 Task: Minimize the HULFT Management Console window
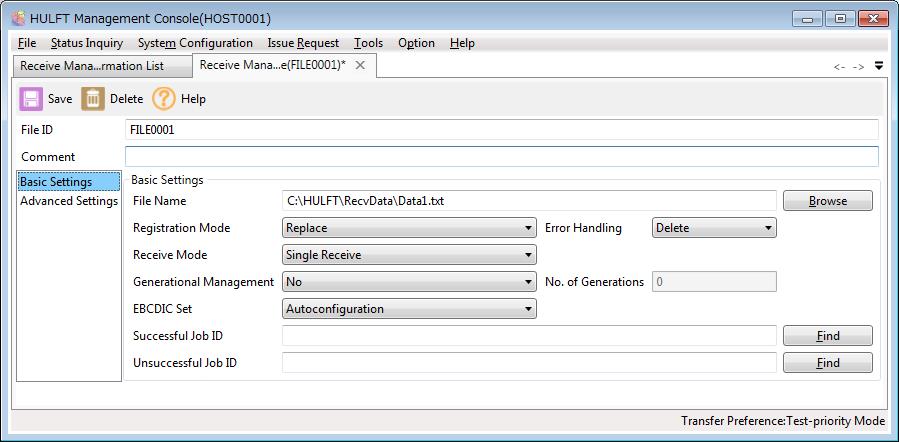pos(808,19)
